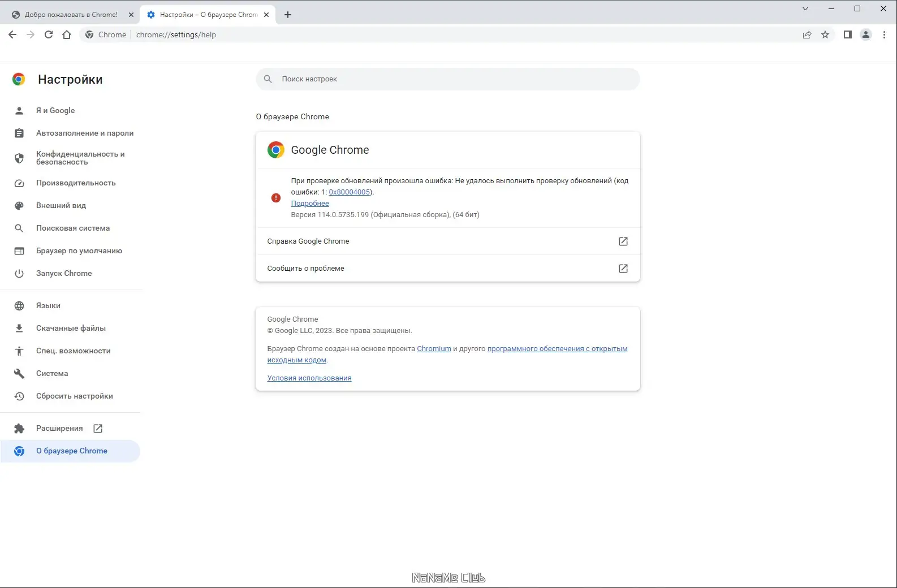Open 'Система' settings section
This screenshot has width=897, height=588.
(x=71, y=373)
